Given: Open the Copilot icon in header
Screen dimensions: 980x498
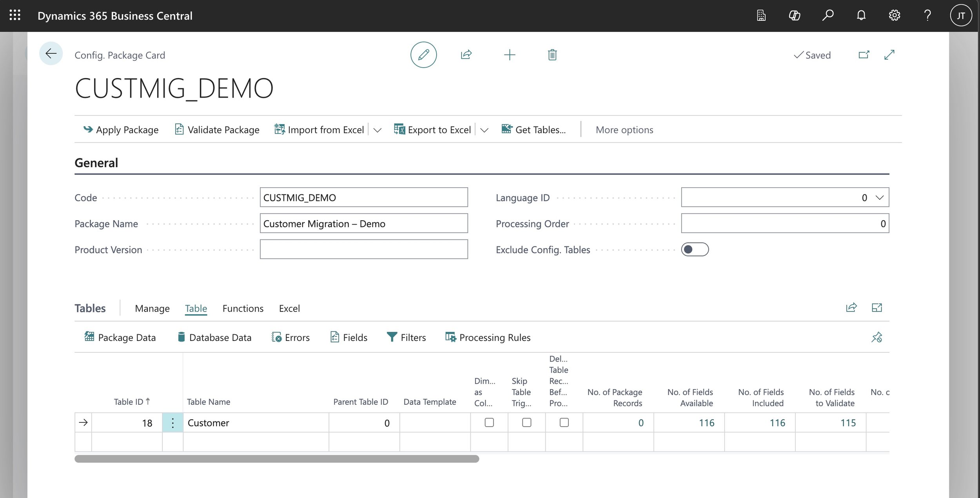Looking at the screenshot, I should [x=794, y=15].
